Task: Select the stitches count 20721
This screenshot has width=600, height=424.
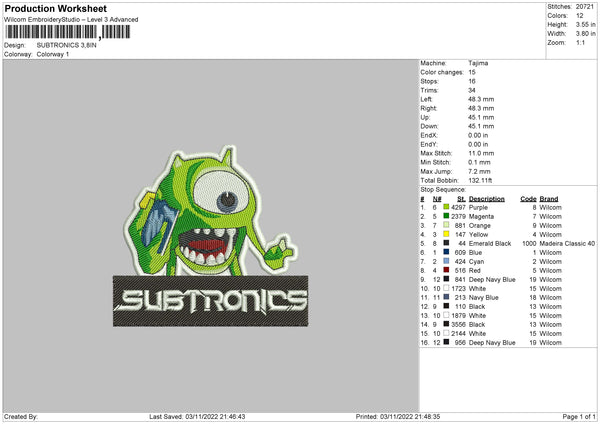Action: pos(585,7)
